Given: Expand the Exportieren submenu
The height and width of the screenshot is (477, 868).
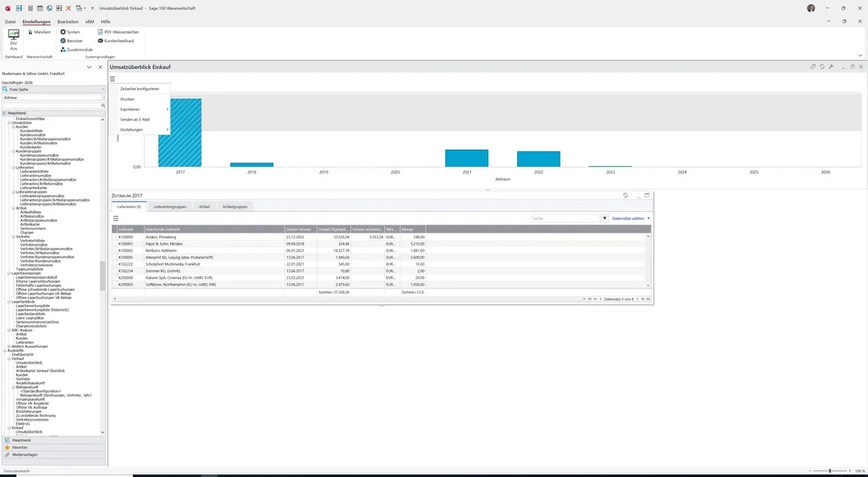Looking at the screenshot, I should (140, 109).
